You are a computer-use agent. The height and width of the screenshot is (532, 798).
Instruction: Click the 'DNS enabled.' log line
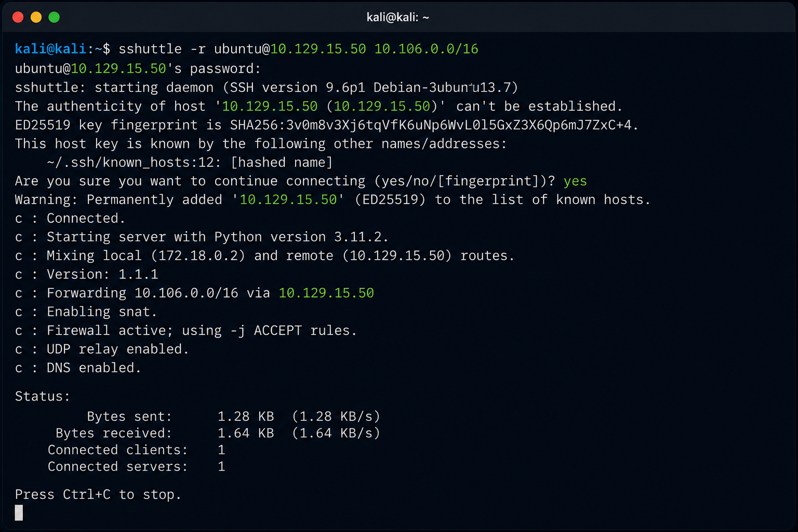click(x=78, y=368)
